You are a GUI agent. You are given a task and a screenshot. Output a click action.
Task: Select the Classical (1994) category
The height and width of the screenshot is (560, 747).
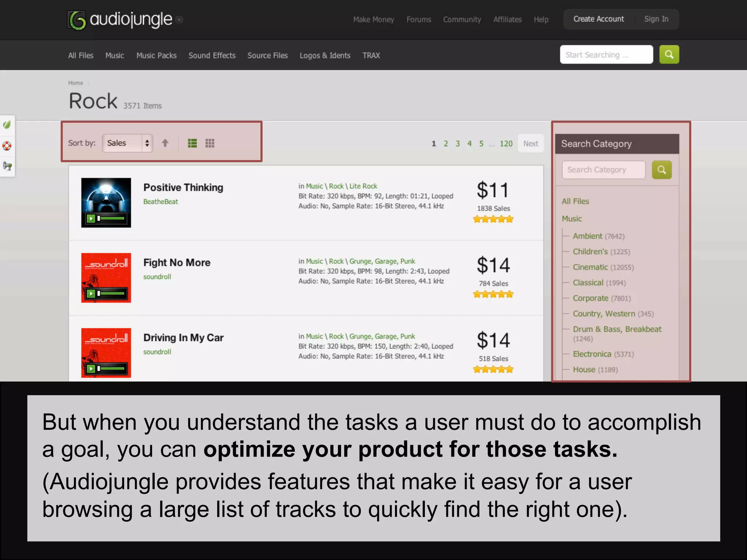pos(599,283)
